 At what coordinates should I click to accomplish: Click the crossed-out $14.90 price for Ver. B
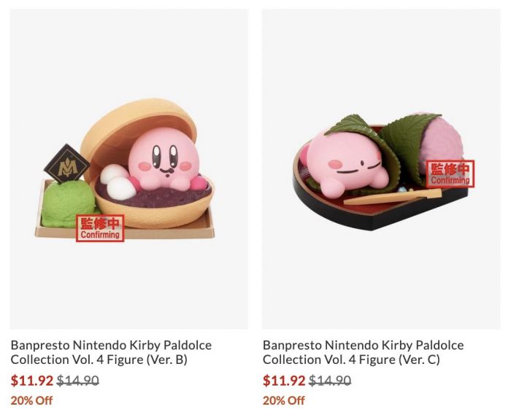click(x=77, y=381)
